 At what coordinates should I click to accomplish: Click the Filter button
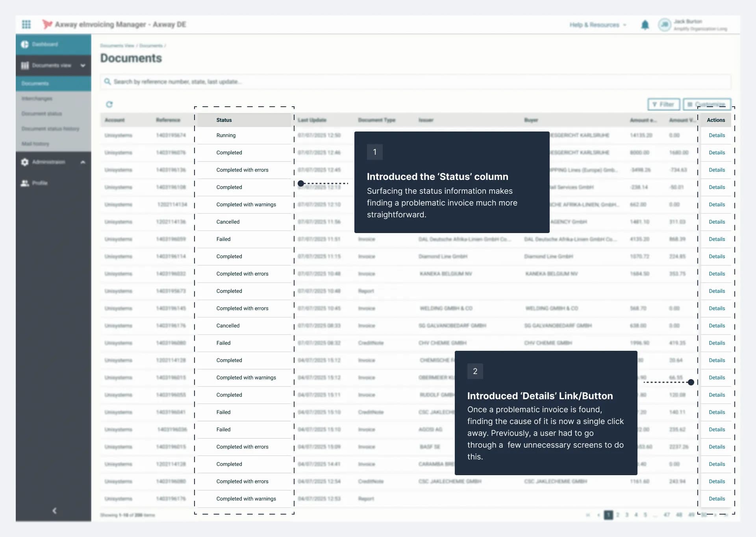point(664,104)
